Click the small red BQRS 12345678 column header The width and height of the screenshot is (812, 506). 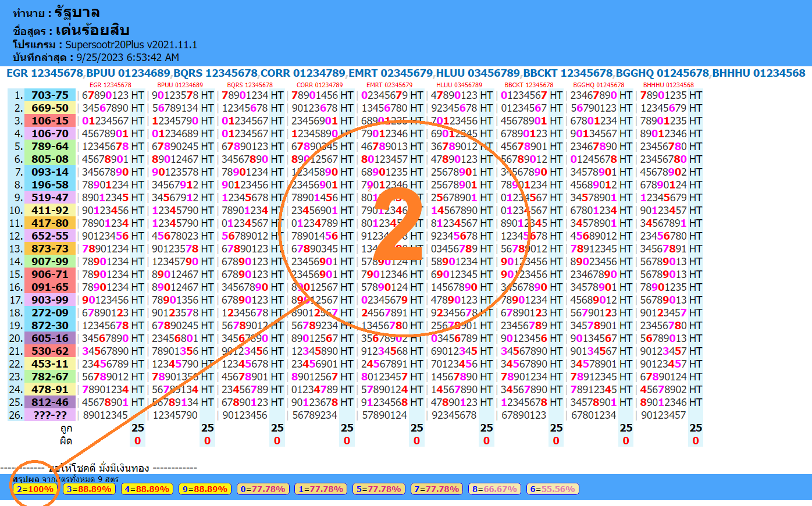250,85
